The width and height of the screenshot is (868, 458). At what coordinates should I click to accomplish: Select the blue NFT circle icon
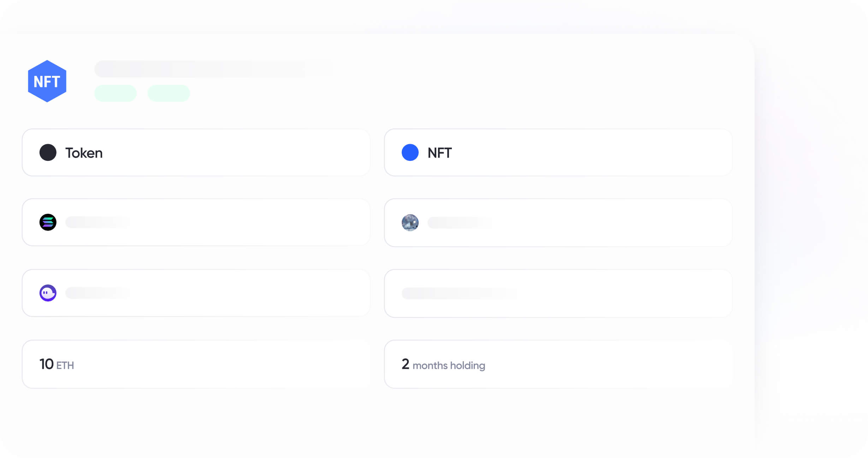tap(410, 152)
